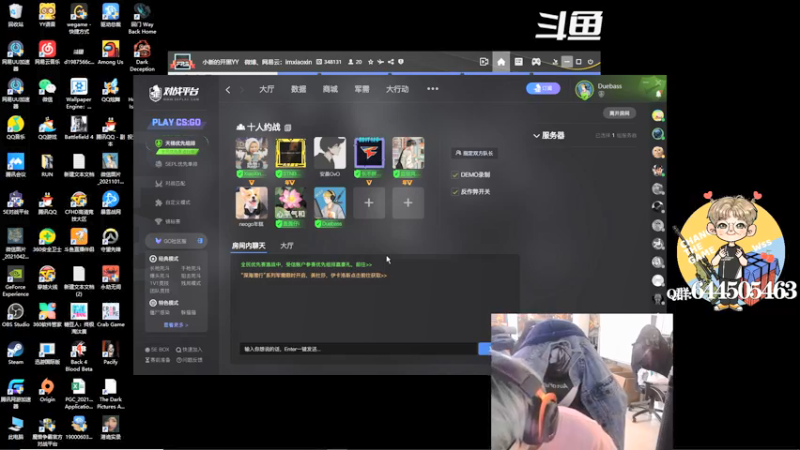Click second empty plus slot in room
Viewport: 800px width, 450px height.
tap(408, 203)
